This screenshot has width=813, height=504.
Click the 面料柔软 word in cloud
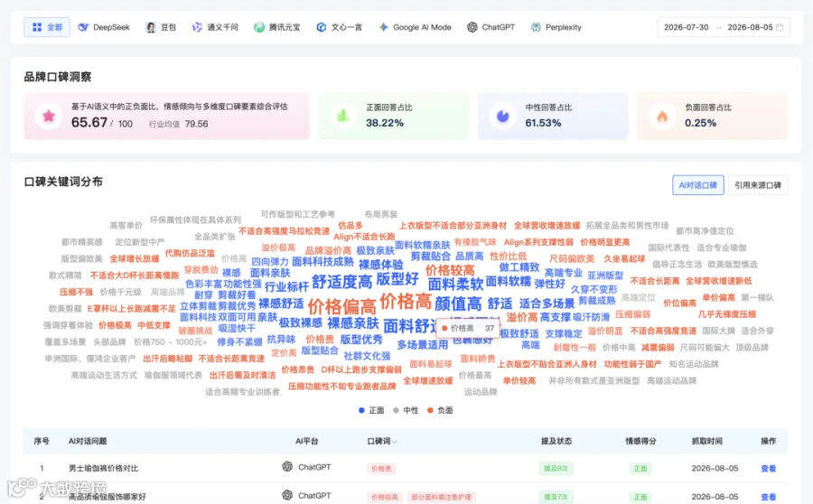[456, 284]
